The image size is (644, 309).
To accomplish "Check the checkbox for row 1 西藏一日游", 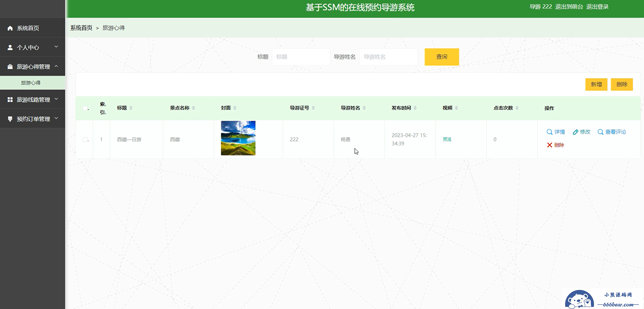I will (85, 139).
